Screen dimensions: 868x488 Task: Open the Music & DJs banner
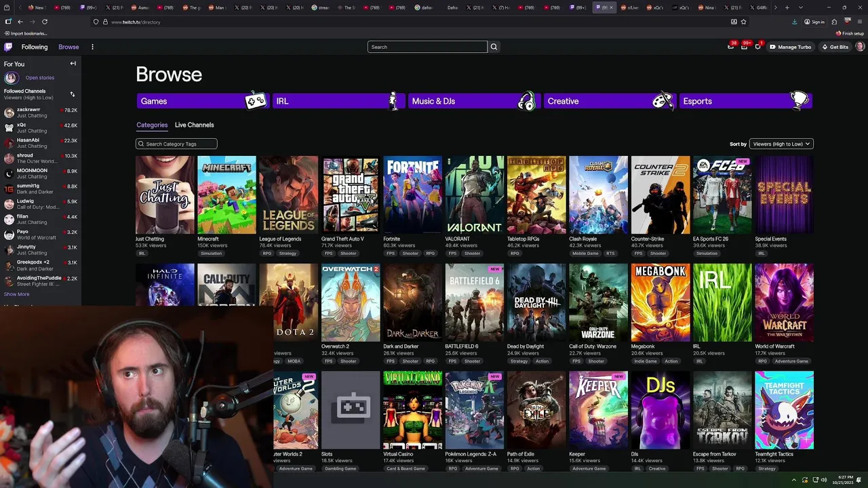(x=473, y=101)
